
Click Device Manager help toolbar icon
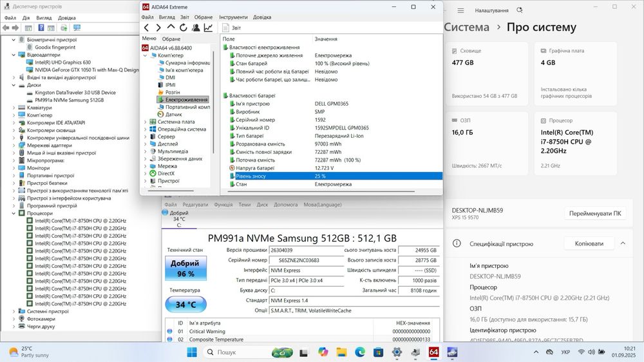coord(41,28)
